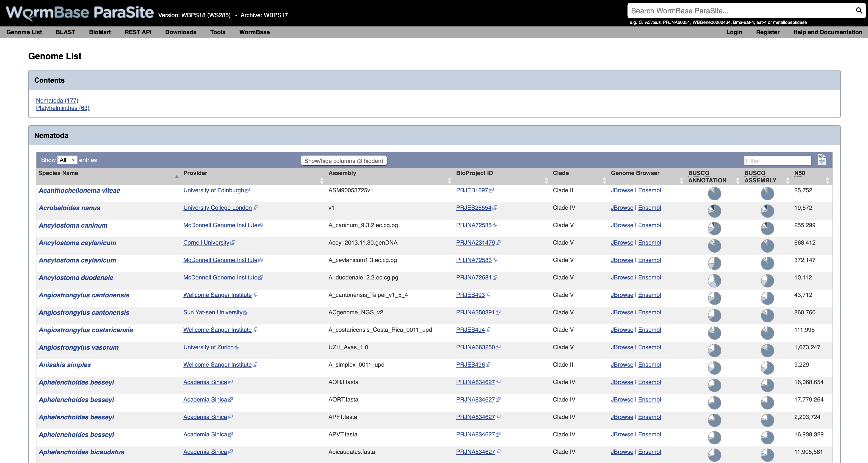Viewport: 868px width, 463px height.
Task: Open the BioMart menu item
Action: pyautogui.click(x=100, y=32)
